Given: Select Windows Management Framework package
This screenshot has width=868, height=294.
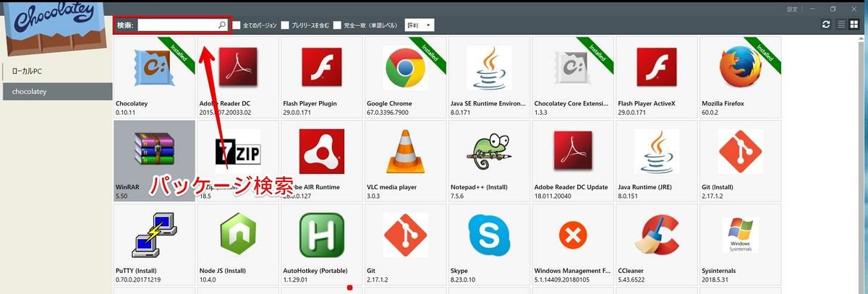Looking at the screenshot, I should point(573,245).
